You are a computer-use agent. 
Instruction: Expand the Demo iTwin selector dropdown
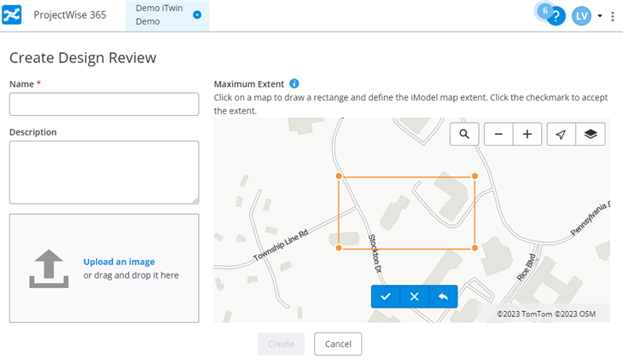click(197, 15)
